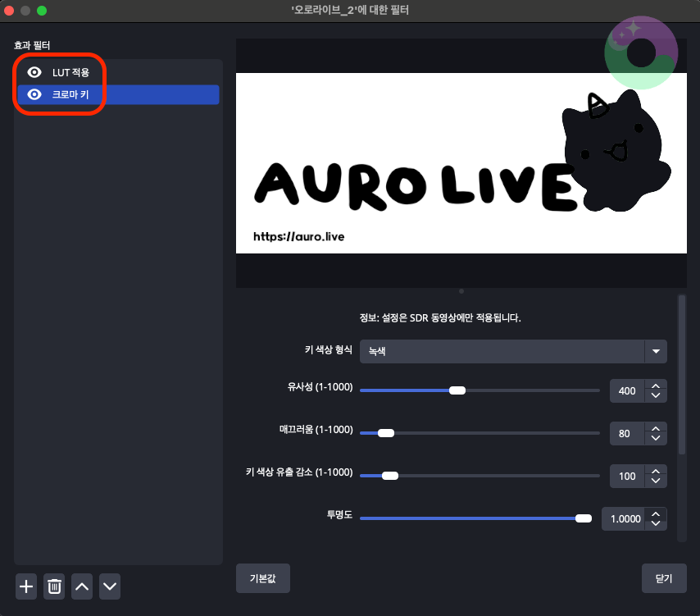Viewport: 700px width, 616px height.
Task: Open the 키 색상 형식 dropdown
Action: [513, 351]
